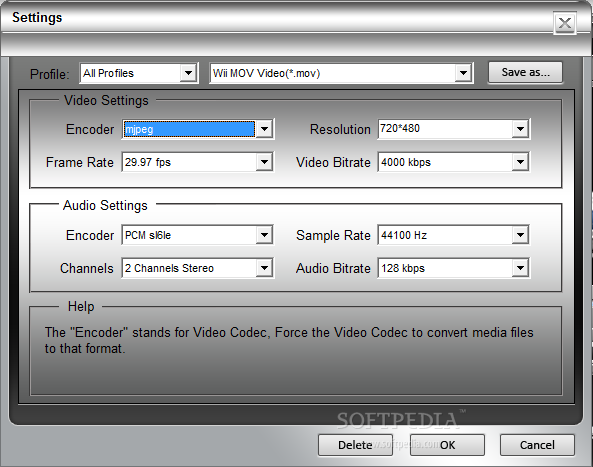Viewport: 593px width, 467px height.
Task: Open the video Encoder mjpeg dropdown arrow
Action: coord(264,129)
